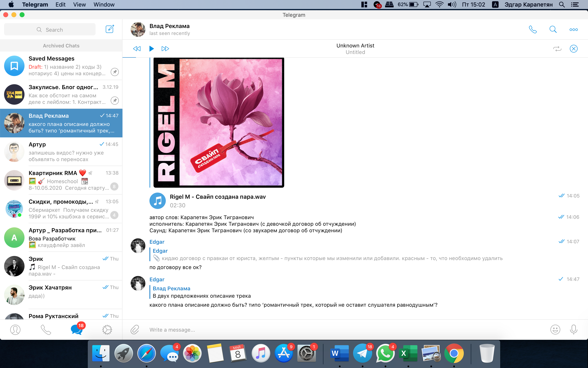The width and height of the screenshot is (588, 368).
Task: Click Edgar avatar beside 14:47 message
Action: [138, 283]
